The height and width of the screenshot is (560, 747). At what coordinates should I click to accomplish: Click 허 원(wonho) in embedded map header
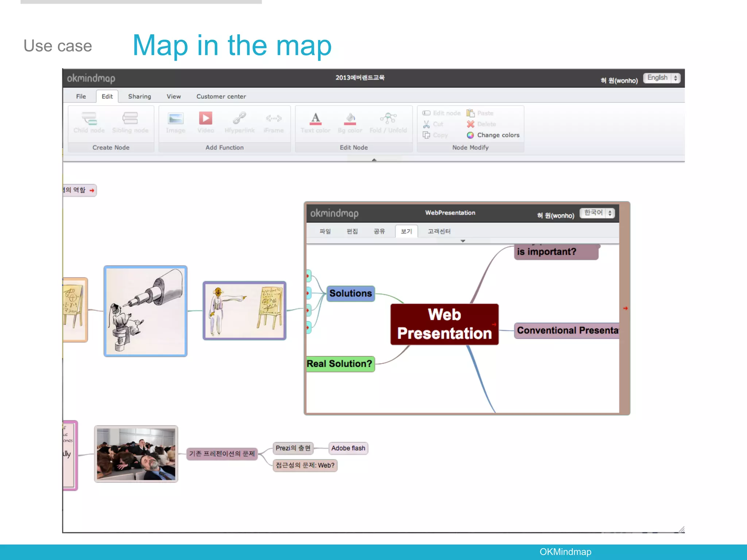[556, 215]
